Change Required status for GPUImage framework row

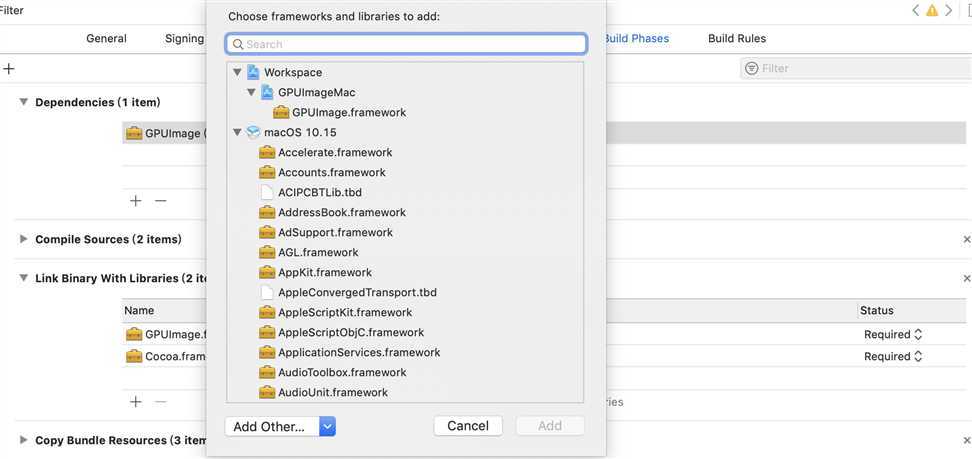893,334
